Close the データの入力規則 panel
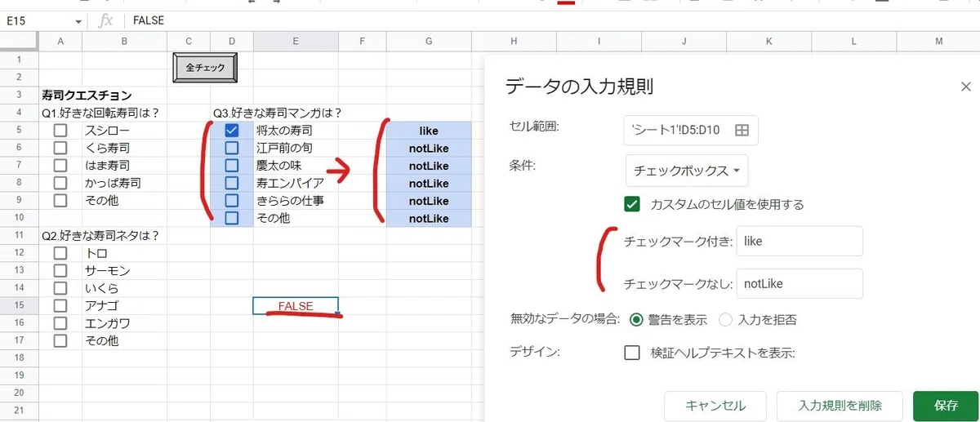Image resolution: width=980 pixels, height=422 pixels. pyautogui.click(x=966, y=87)
